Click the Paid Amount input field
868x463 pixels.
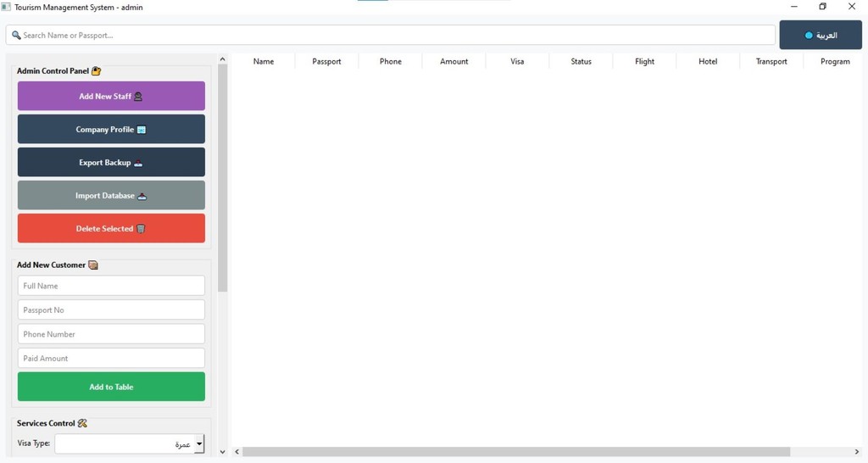tap(111, 358)
